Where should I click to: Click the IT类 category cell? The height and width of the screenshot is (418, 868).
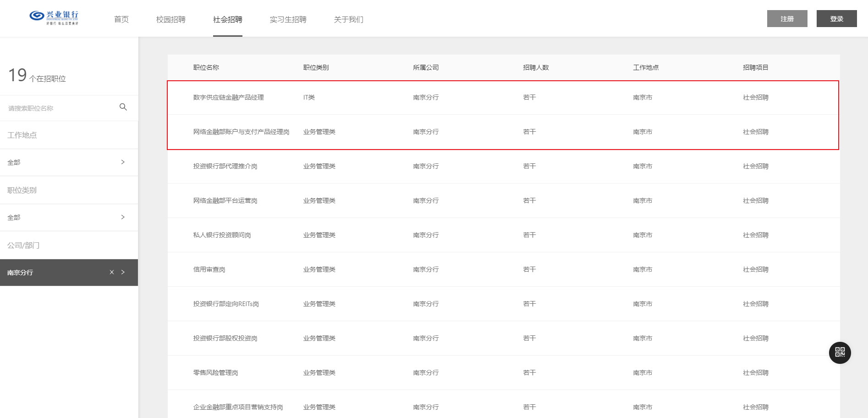(x=309, y=97)
